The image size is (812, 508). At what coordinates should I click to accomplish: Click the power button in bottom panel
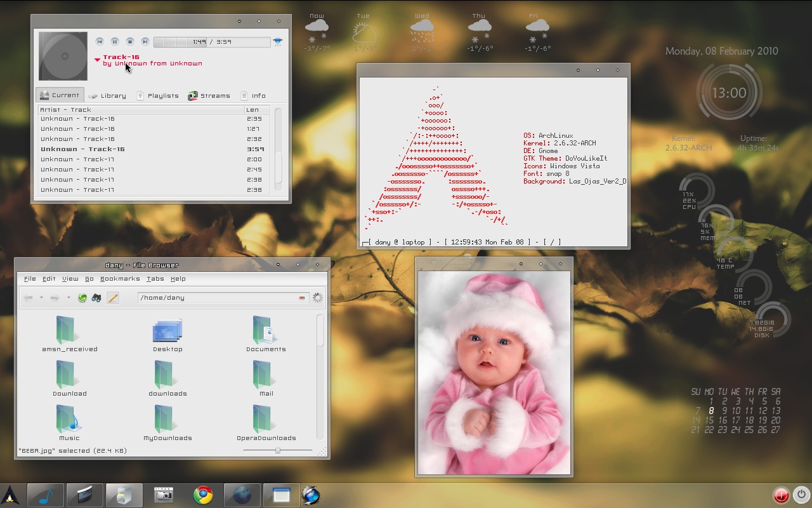coord(801,495)
